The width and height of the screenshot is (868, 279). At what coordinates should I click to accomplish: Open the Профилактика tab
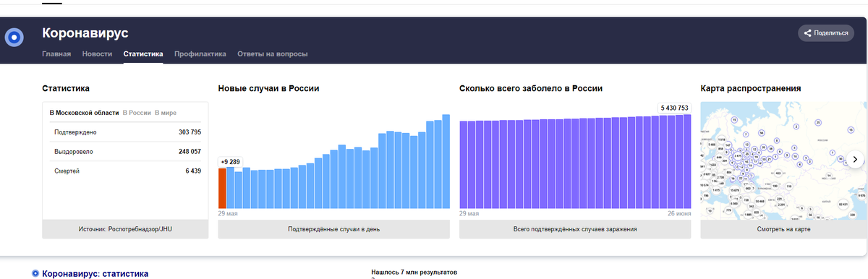pos(200,54)
